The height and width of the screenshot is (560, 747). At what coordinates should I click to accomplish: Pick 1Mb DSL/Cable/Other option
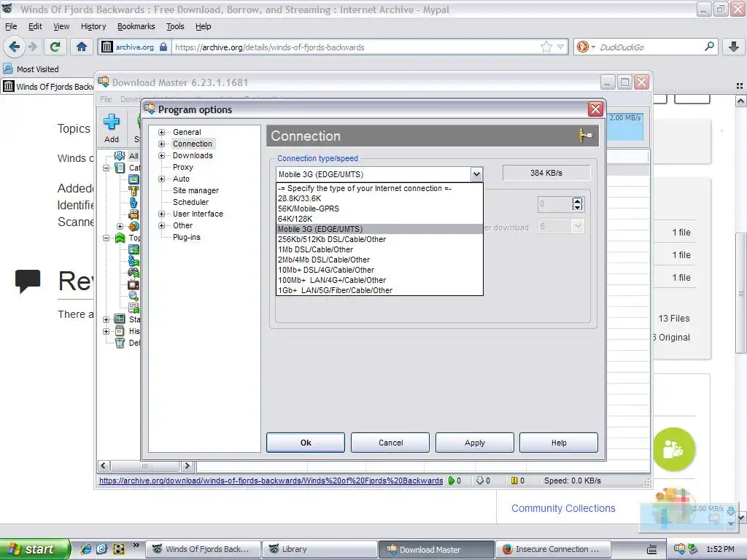coord(379,249)
